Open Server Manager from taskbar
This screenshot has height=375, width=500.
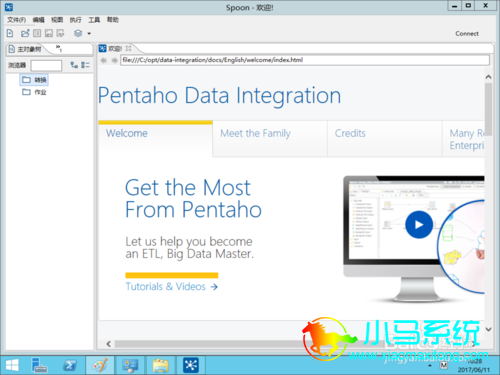[39, 365]
